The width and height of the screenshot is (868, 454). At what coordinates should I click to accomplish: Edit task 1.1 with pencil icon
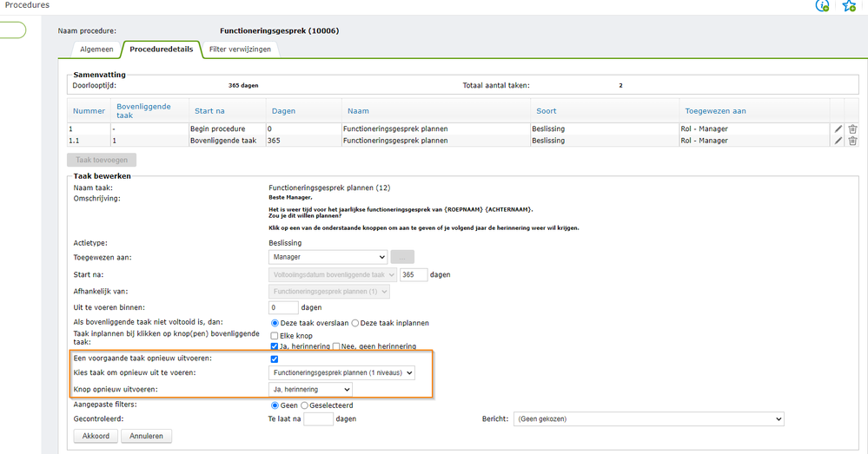pos(838,140)
